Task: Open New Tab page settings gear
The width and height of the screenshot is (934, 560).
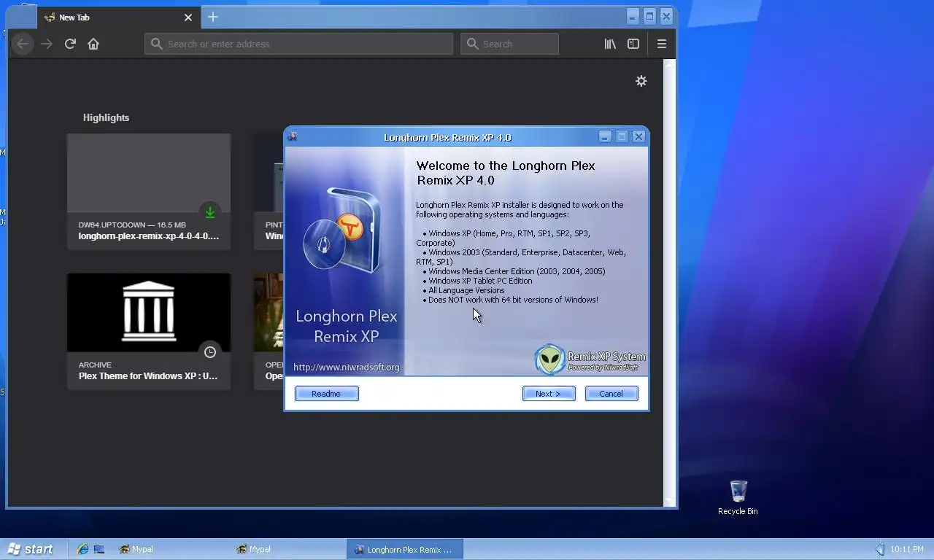Action: click(x=641, y=81)
